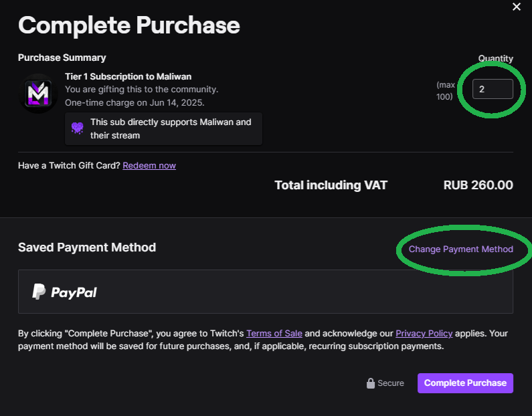Select the saved PayPal payment method box
This screenshot has height=416, width=532.
click(x=265, y=292)
